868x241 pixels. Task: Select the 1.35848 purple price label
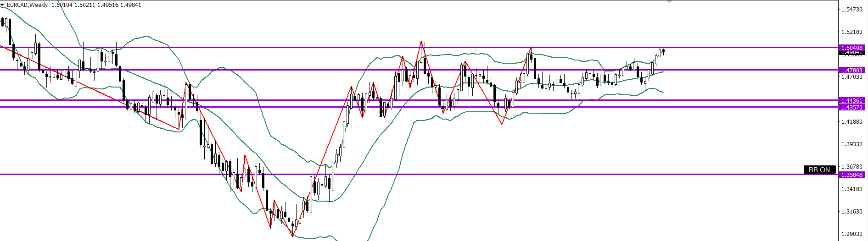[x=852, y=175]
